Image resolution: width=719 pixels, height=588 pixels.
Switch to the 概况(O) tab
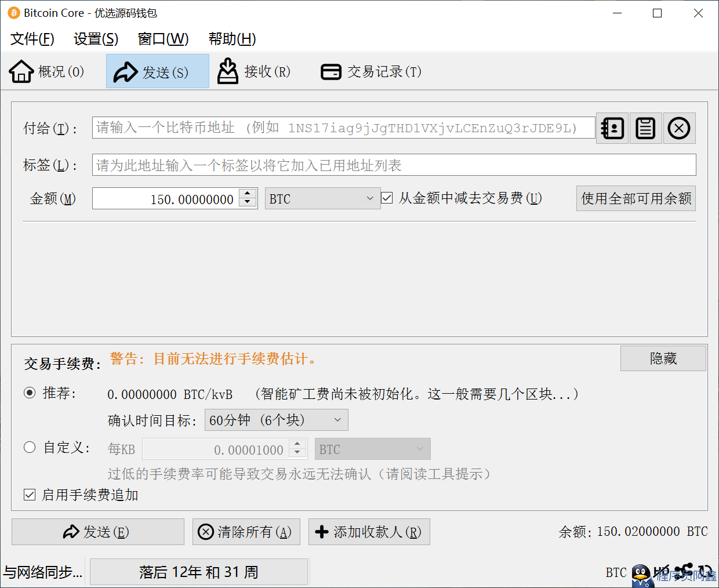(x=46, y=71)
